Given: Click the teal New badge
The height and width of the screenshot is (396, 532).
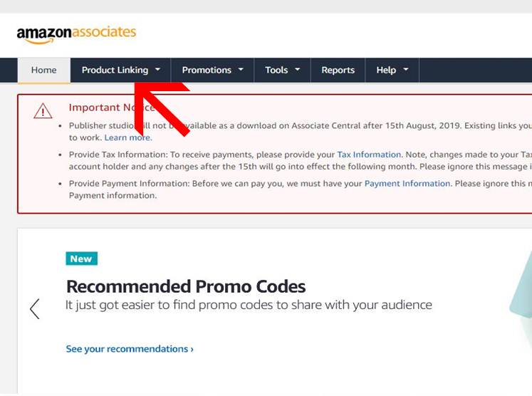Looking at the screenshot, I should pyautogui.click(x=81, y=259).
